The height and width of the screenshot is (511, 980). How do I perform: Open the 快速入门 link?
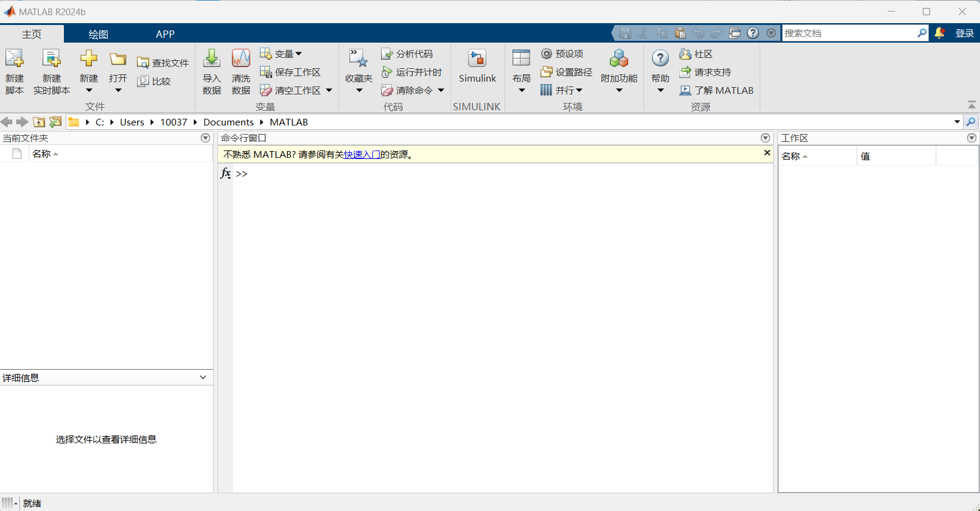pos(362,155)
